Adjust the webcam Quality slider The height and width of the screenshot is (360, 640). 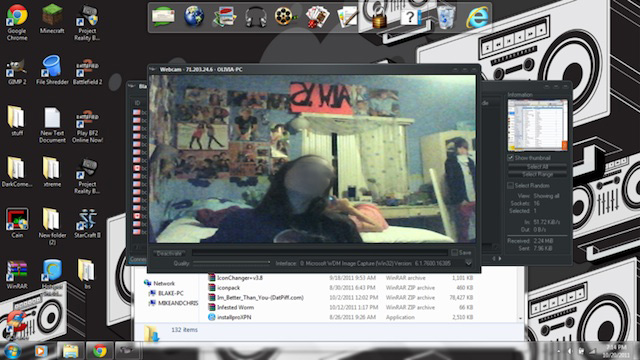[231, 263]
